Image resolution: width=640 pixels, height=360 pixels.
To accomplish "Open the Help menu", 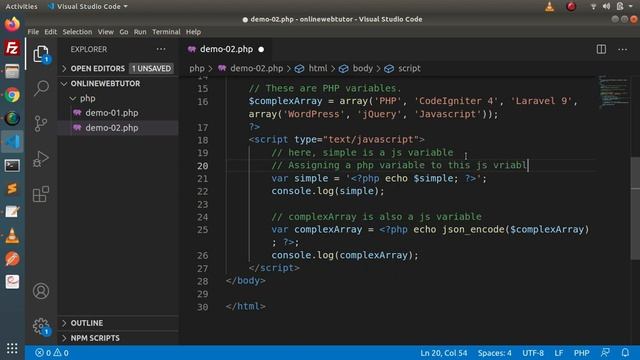I will (x=193, y=32).
